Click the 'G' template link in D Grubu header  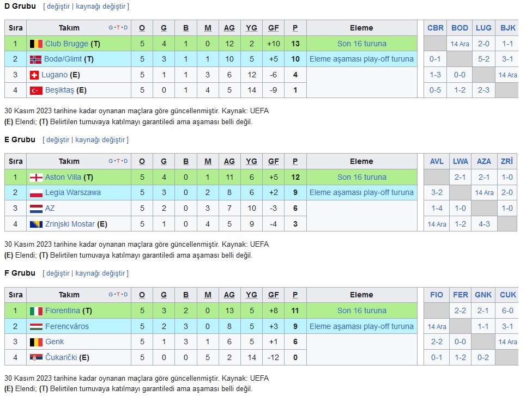tap(111, 28)
